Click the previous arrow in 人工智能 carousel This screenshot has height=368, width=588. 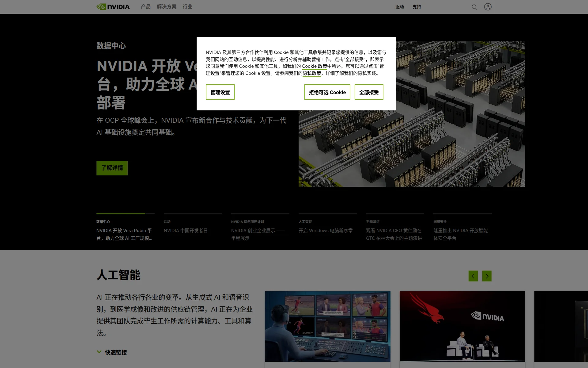pos(473,276)
